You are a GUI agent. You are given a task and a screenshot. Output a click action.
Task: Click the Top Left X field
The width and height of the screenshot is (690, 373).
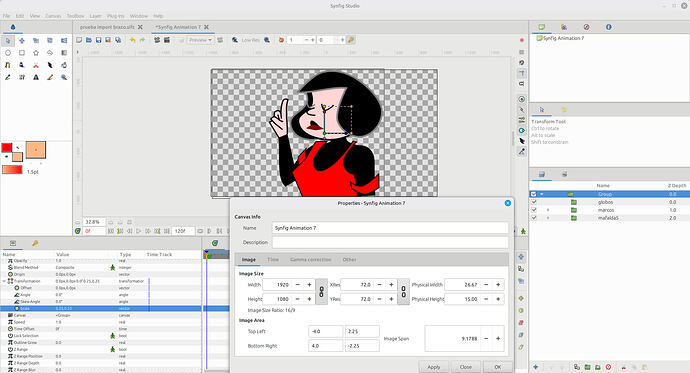pos(325,331)
